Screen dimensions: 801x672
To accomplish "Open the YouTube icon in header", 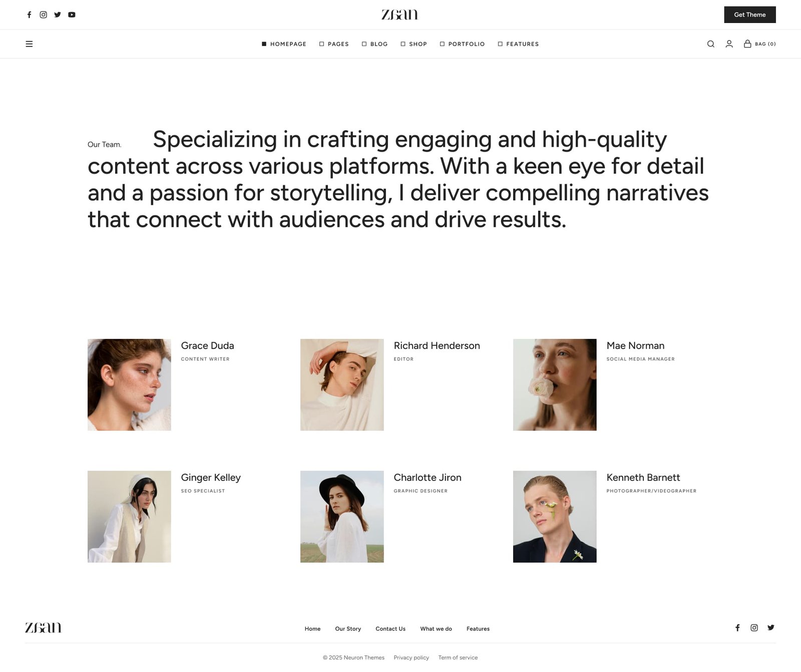I will coord(72,15).
